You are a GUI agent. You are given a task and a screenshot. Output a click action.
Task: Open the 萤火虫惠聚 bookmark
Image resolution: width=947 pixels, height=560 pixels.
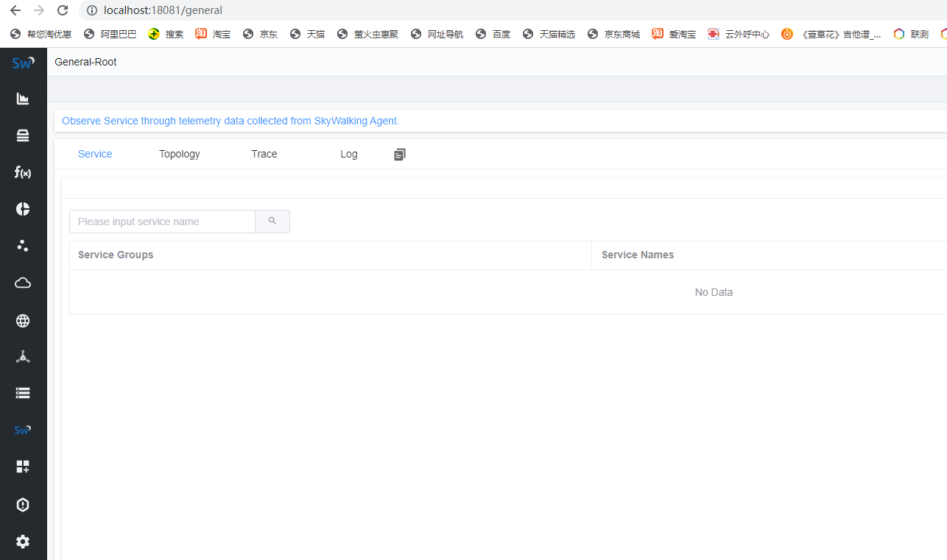(368, 34)
